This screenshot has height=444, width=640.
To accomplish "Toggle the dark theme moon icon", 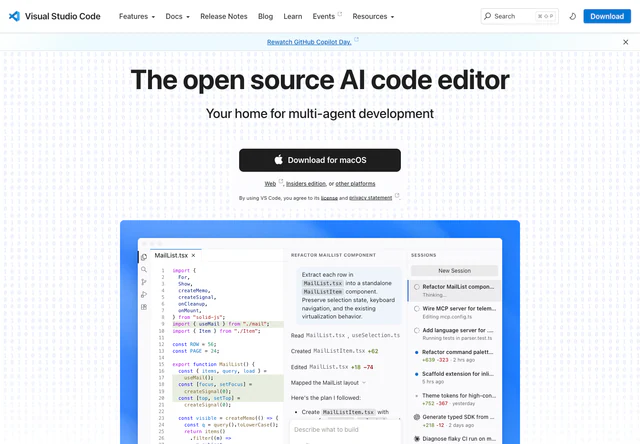I will tap(573, 16).
